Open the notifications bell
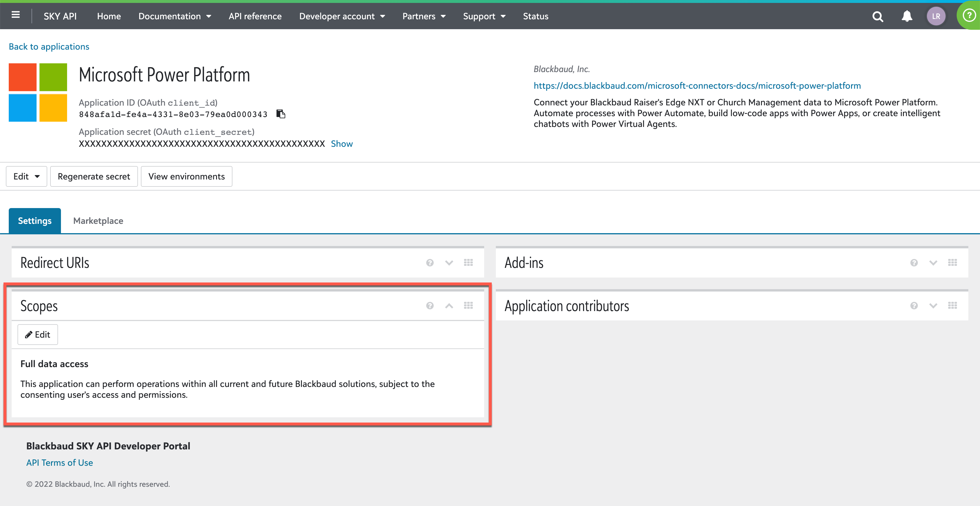This screenshot has width=980, height=506. click(907, 16)
